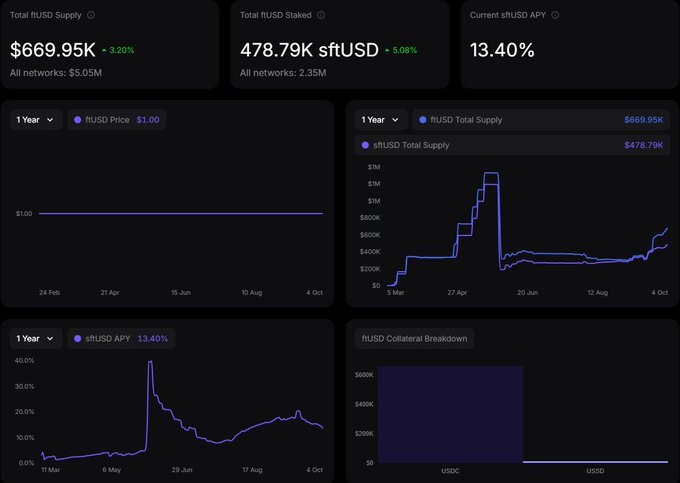Viewport: 680px width, 483px height.
Task: Click 29 Jun label on APY chart
Action: coord(182,470)
